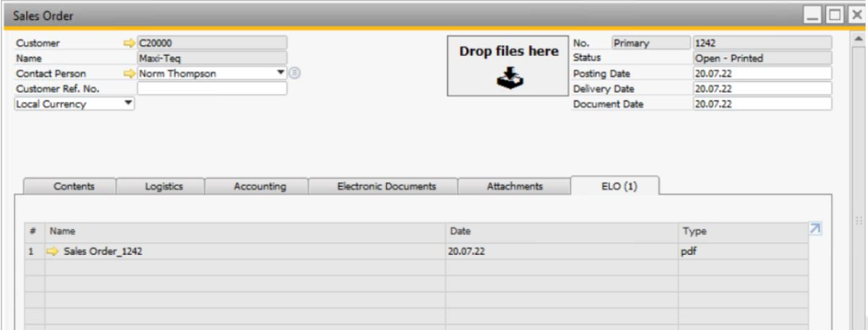This screenshot has width=868, height=330.
Task: Click the Posting Date field
Action: pos(762,74)
